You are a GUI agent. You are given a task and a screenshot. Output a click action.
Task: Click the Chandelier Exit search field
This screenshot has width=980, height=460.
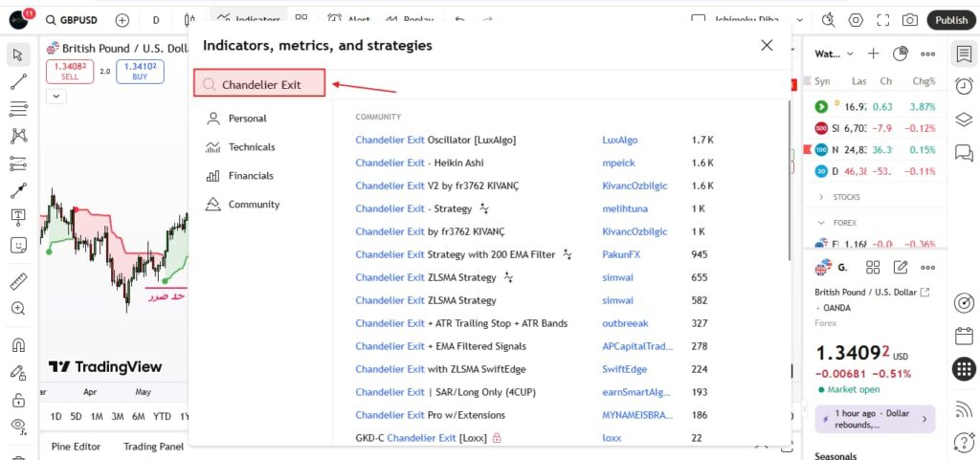tap(260, 84)
